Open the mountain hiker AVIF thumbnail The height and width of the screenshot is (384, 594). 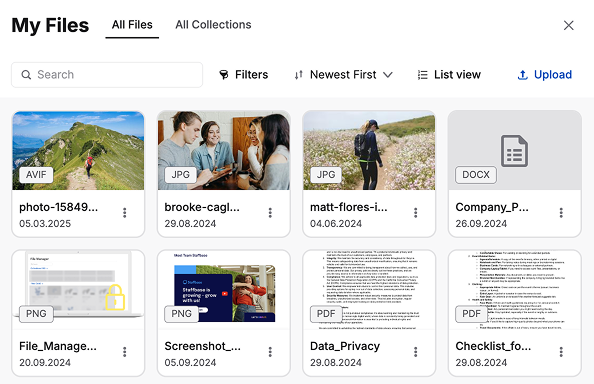(x=78, y=150)
